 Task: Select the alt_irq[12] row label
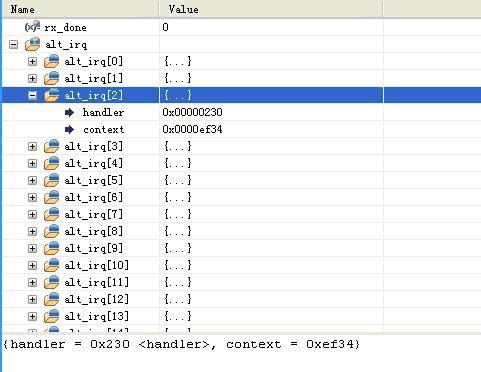[x=97, y=299]
